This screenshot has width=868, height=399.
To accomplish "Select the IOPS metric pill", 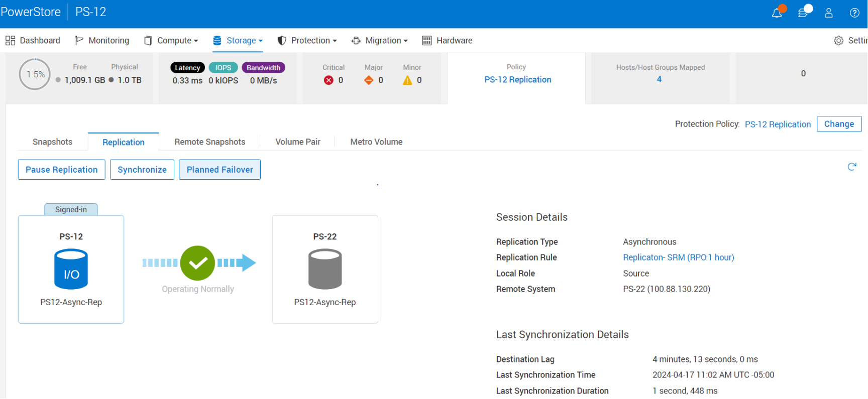I will (224, 68).
